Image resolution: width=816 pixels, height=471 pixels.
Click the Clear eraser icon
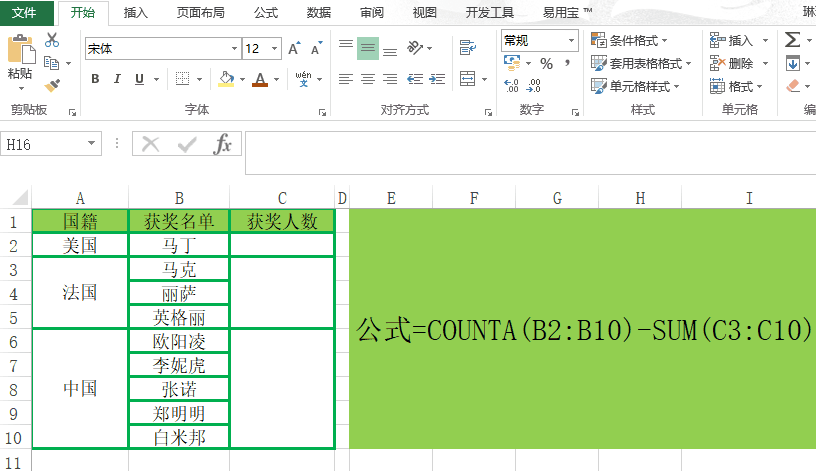[x=793, y=85]
